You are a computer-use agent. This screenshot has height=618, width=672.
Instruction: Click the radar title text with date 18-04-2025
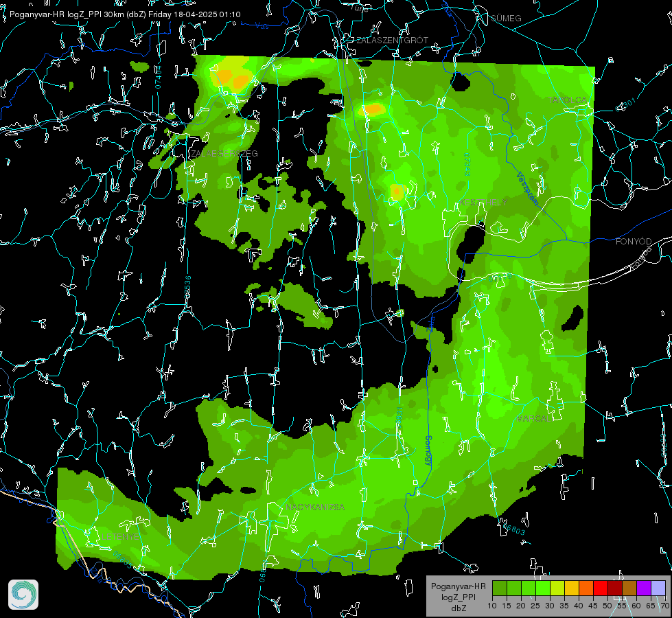pos(125,14)
